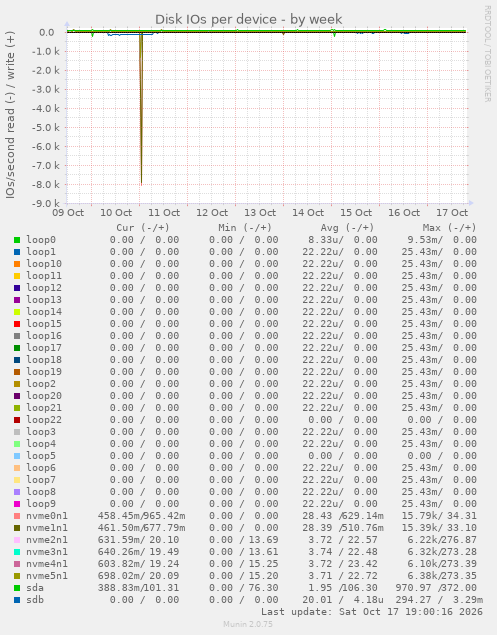
Task: Select the loop4 legend label
Action: 41,444
